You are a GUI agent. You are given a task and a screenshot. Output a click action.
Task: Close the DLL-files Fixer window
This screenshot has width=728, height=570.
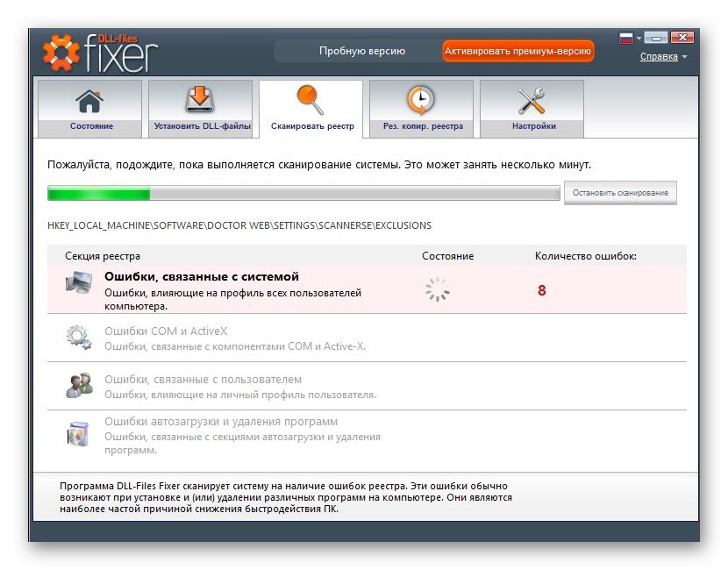click(682, 38)
